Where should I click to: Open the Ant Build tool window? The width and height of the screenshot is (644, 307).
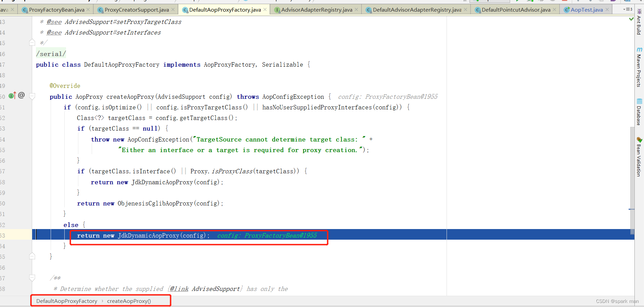point(639,22)
